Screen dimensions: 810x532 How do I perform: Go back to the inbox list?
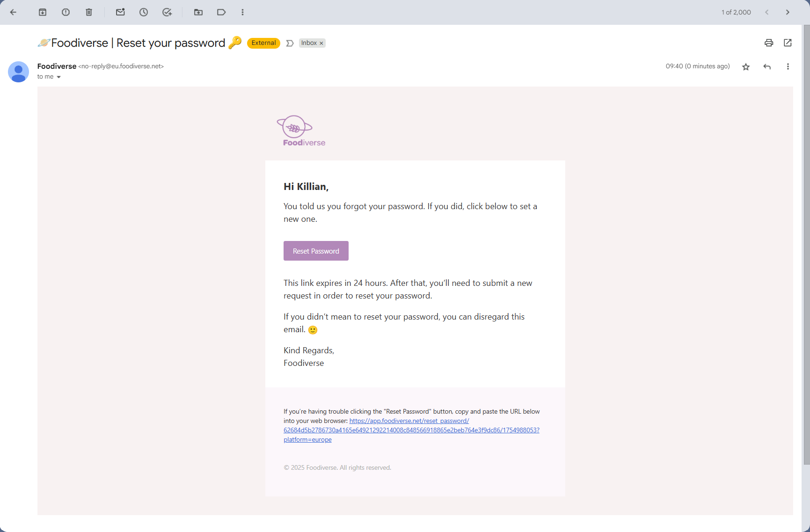coord(13,12)
